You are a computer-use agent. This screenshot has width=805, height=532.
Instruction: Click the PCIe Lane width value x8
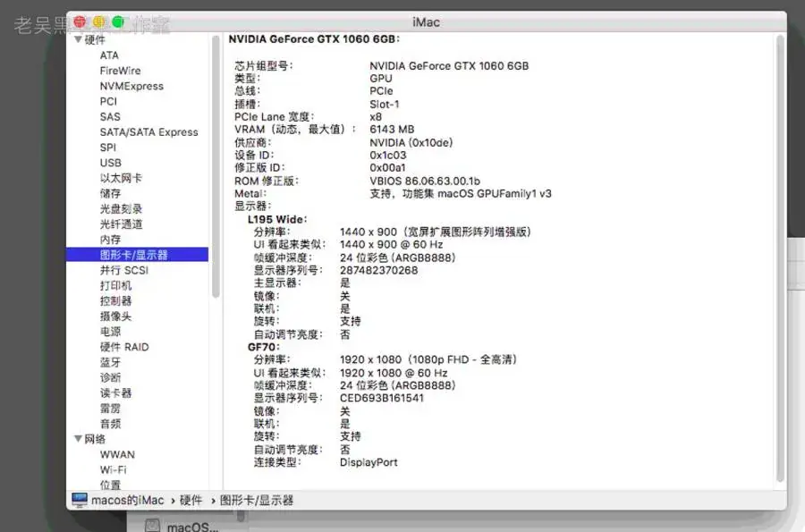click(x=376, y=117)
